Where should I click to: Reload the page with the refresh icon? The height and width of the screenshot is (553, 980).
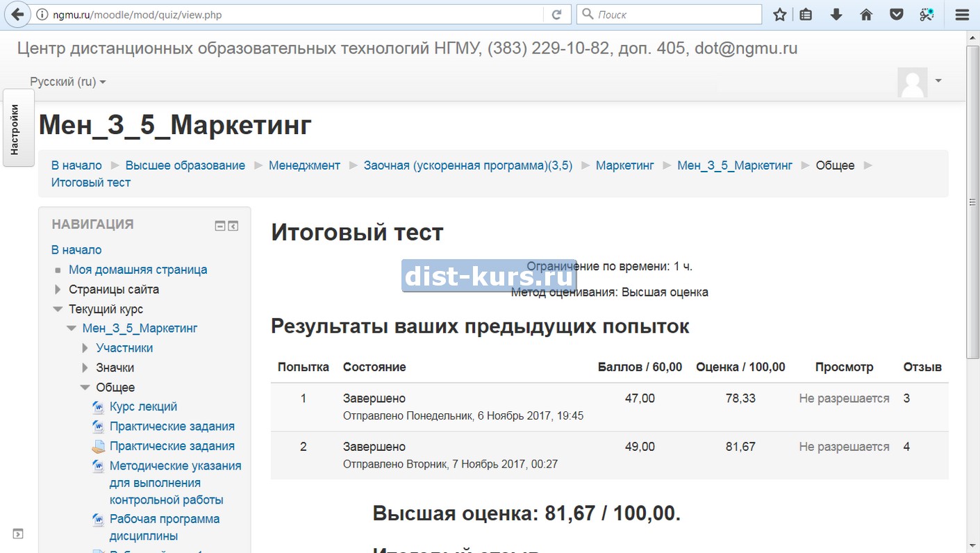[556, 15]
